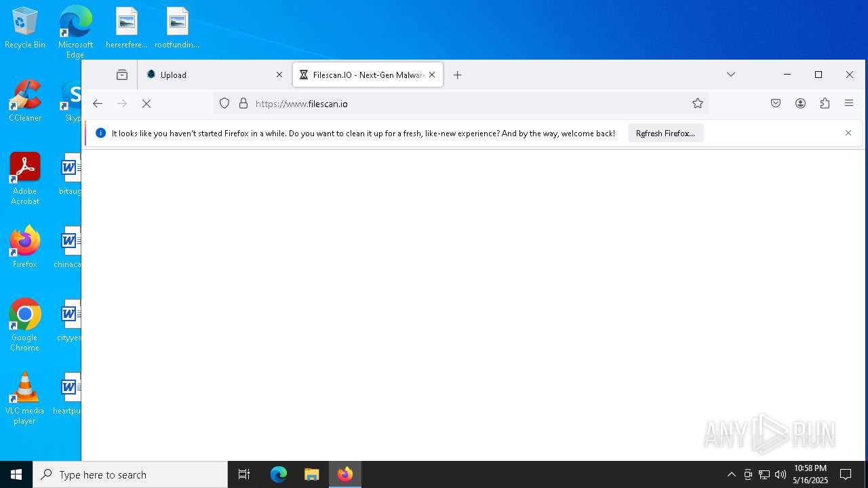Open the Firefox account menu
Viewport: 868px width, 488px height.
tap(801, 103)
